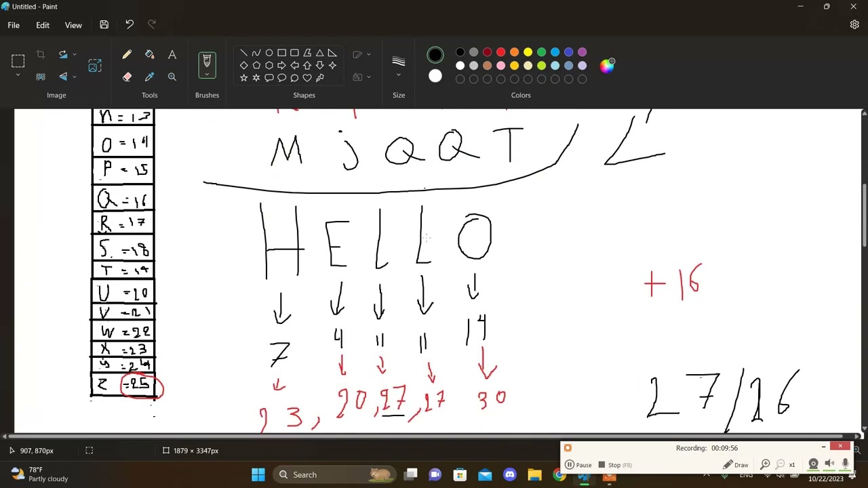
Task: Click the taskbar Search box
Action: 334,474
